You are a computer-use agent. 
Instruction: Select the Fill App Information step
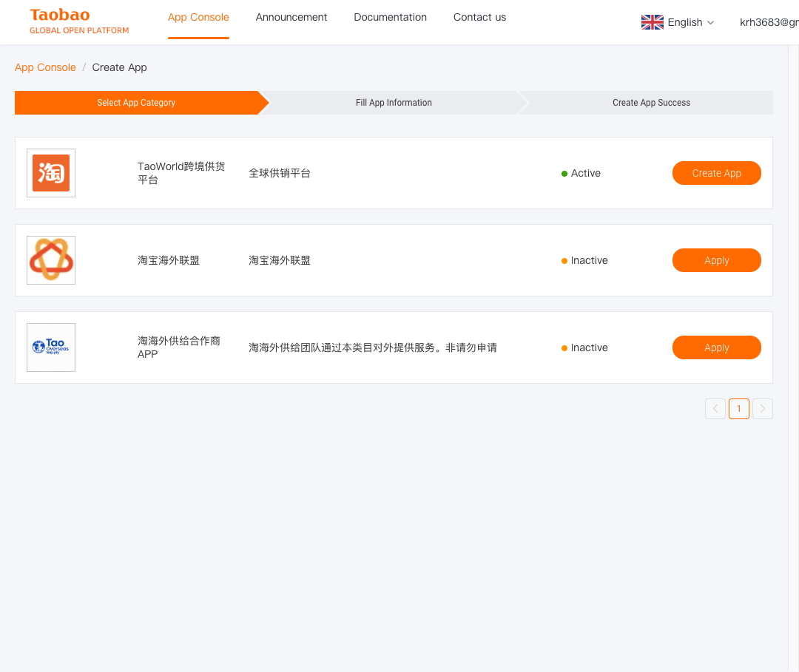pos(394,103)
